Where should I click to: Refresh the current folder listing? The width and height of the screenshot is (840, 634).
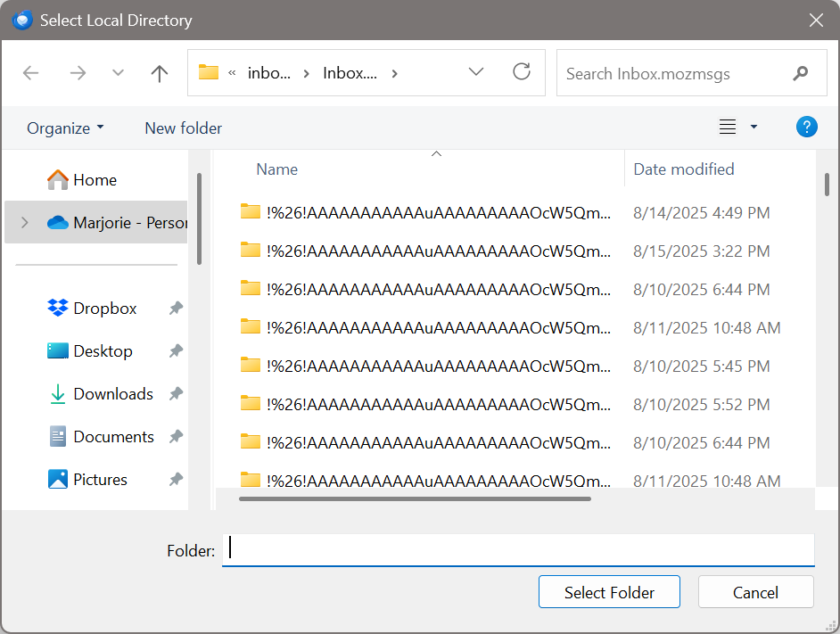[x=522, y=72]
